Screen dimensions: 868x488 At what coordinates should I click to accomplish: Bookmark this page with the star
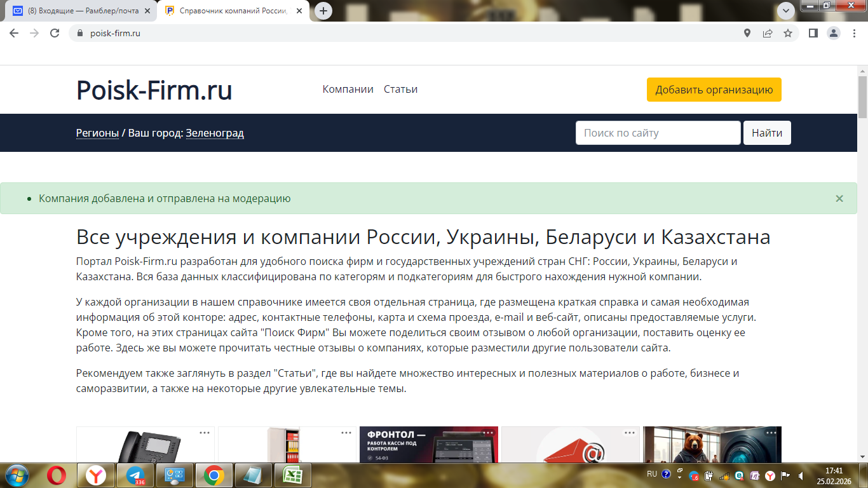[788, 33]
